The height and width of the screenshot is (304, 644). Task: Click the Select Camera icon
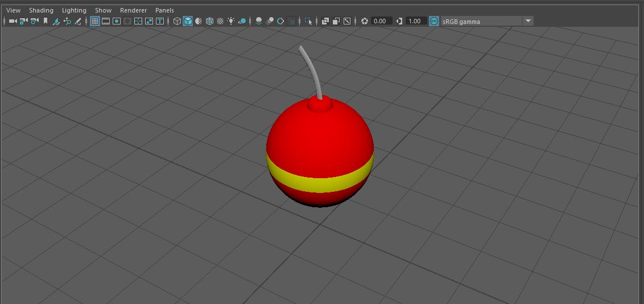point(13,21)
